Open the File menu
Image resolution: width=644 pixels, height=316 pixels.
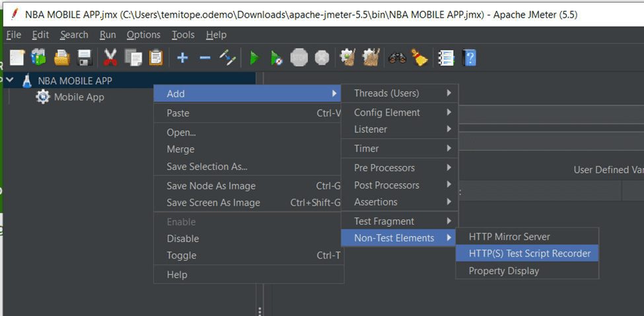pos(14,35)
